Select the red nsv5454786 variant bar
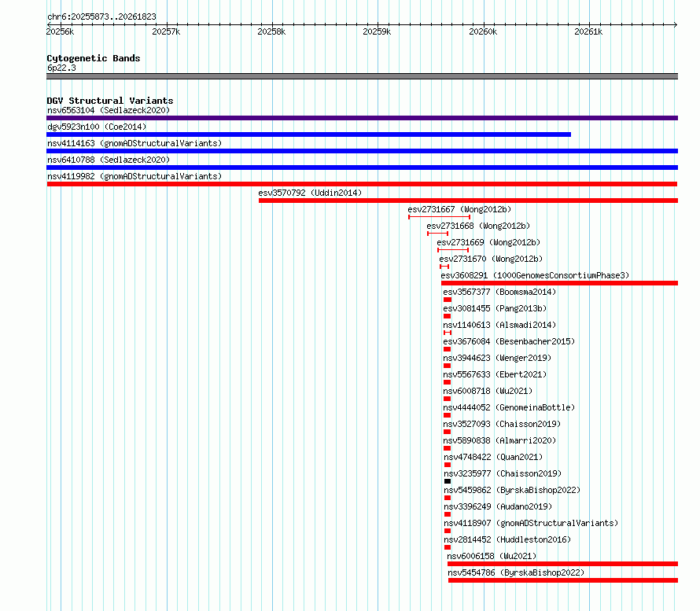Image resolution: width=700 pixels, height=611 pixels. [563, 580]
